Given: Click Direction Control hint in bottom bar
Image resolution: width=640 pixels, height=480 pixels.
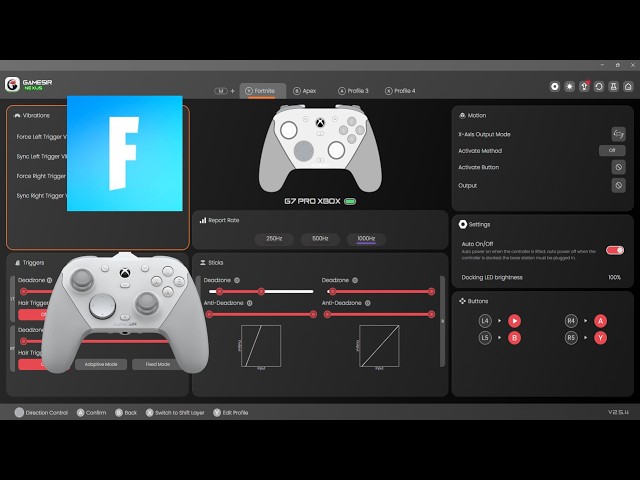Looking at the screenshot, I should click(41, 413).
